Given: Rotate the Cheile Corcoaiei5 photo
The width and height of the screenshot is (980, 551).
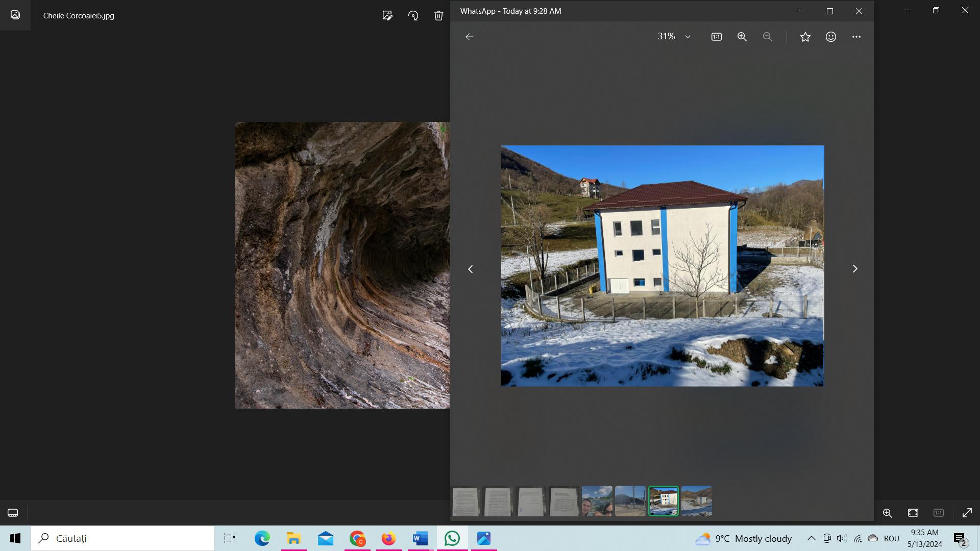Looking at the screenshot, I should 413,15.
